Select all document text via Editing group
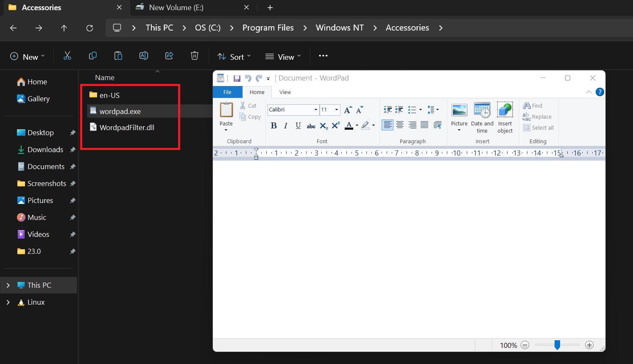 pos(538,128)
